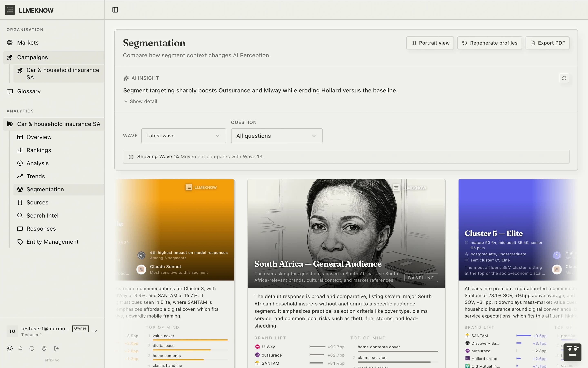Screen dimensions: 588x368
Task: Expand the testuser1 account menu
Action: click(95, 331)
